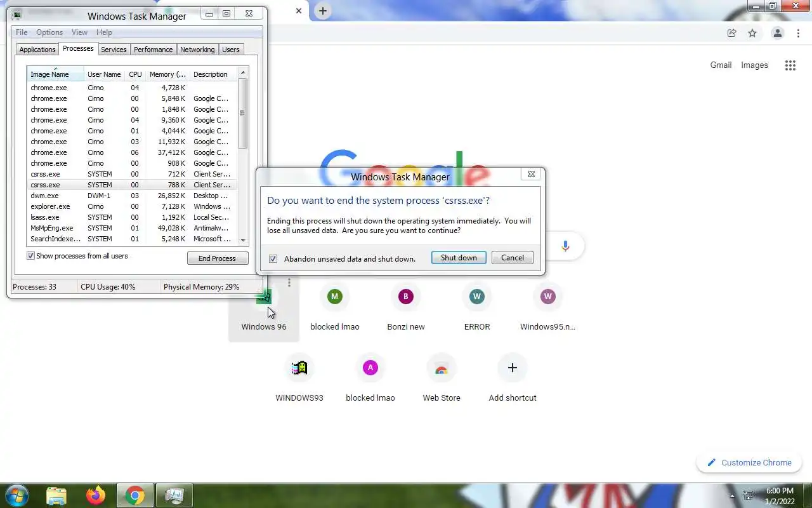Click the voice search microphone icon
This screenshot has height=508, width=812.
coord(565,246)
